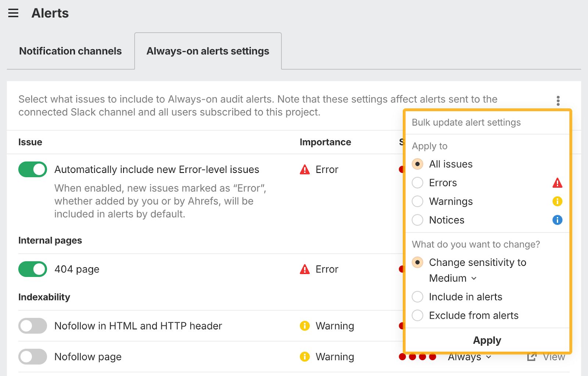This screenshot has width=588, height=376.
Task: Enable the Nofollow in HTML and HTTP header toggle
Action: (33, 326)
